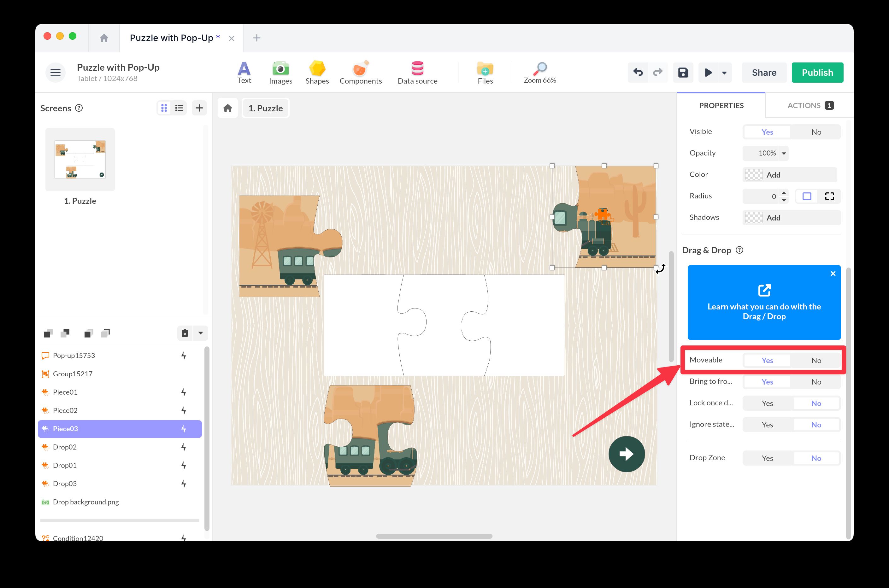Enable Drop Zone for the selected piece
Screen dimensions: 889x588
767,458
